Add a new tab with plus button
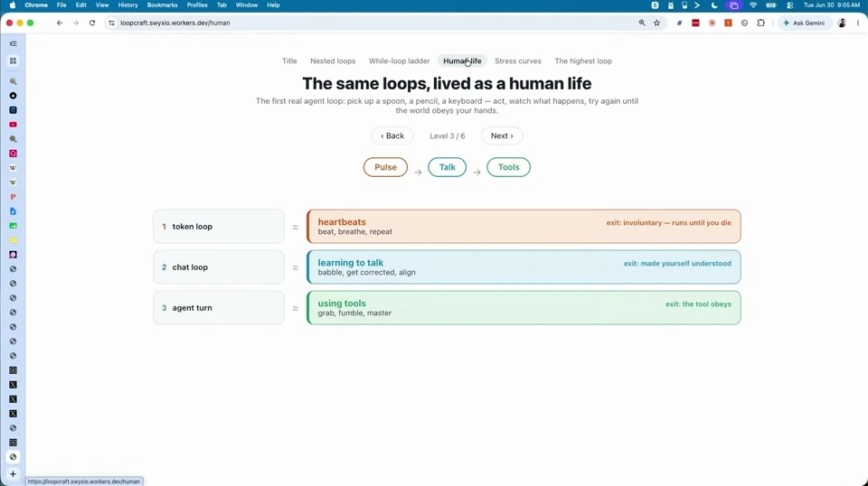Viewport: 868px width, 486px height. 13,474
